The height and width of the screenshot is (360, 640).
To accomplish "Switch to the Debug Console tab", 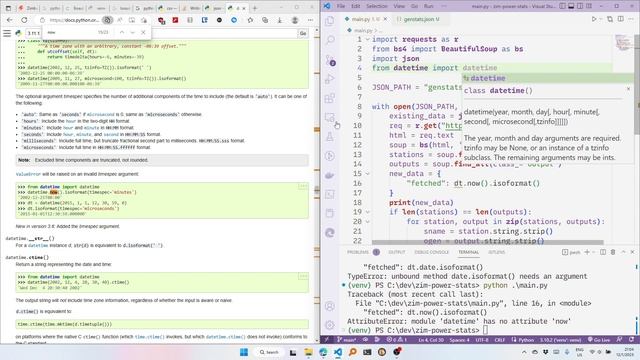I will point(431,252).
